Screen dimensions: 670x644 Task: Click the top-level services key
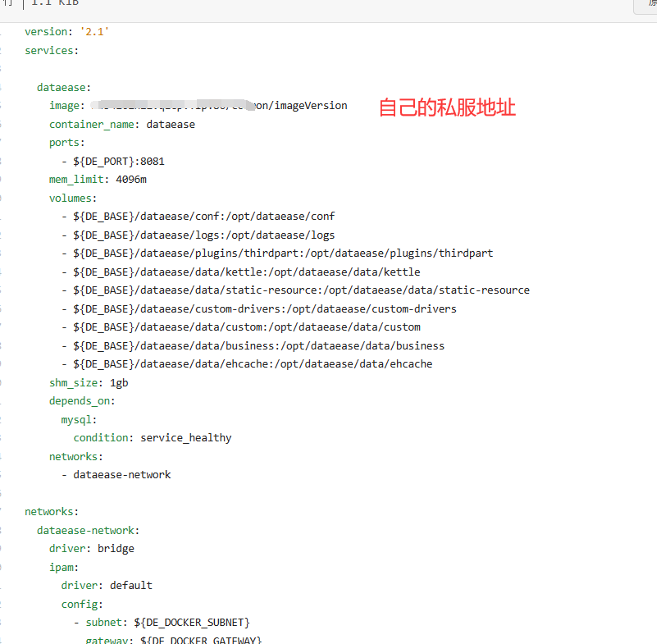pyautogui.click(x=51, y=50)
